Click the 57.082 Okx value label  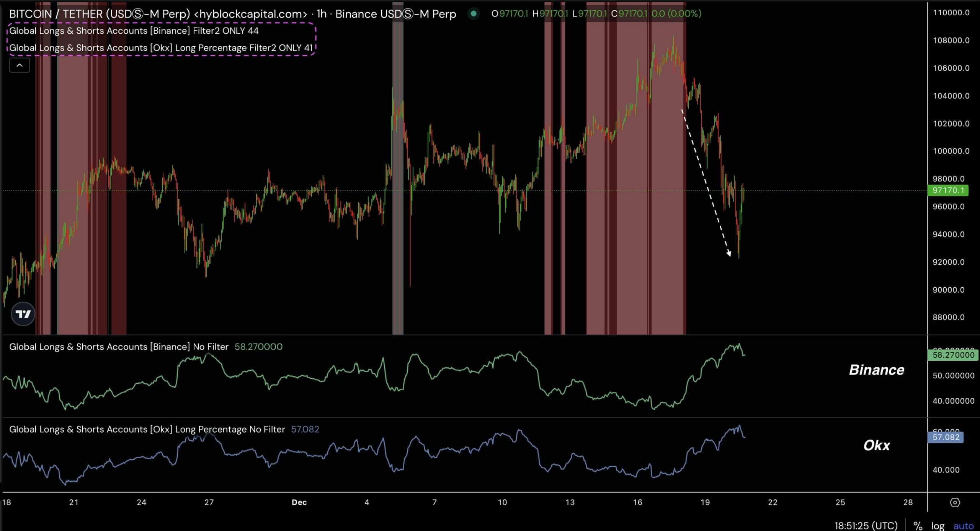tap(946, 437)
